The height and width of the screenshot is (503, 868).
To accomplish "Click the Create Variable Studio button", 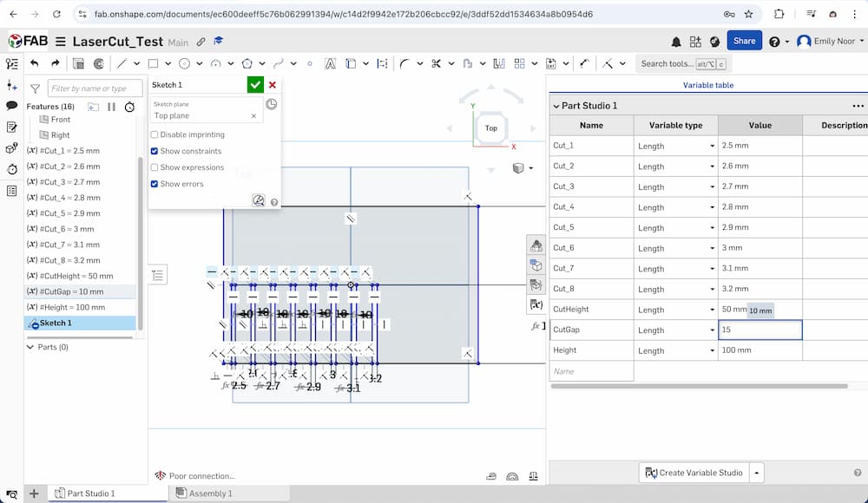I will tap(694, 473).
